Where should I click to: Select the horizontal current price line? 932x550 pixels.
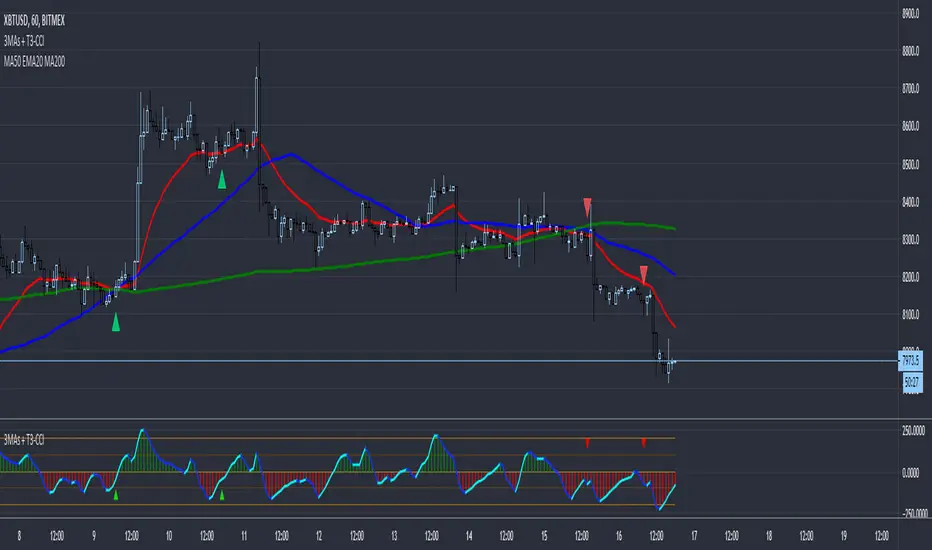click(449, 361)
